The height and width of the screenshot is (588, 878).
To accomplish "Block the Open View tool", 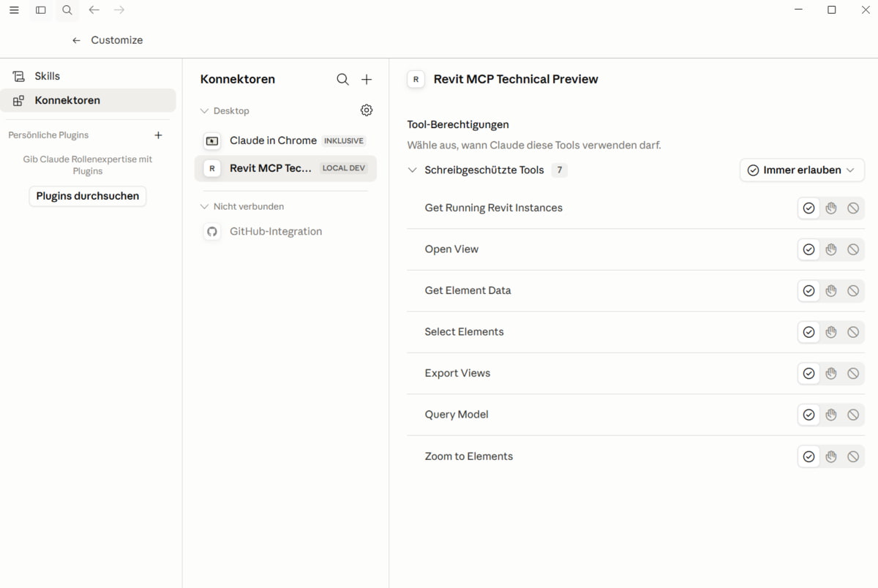I will click(853, 249).
